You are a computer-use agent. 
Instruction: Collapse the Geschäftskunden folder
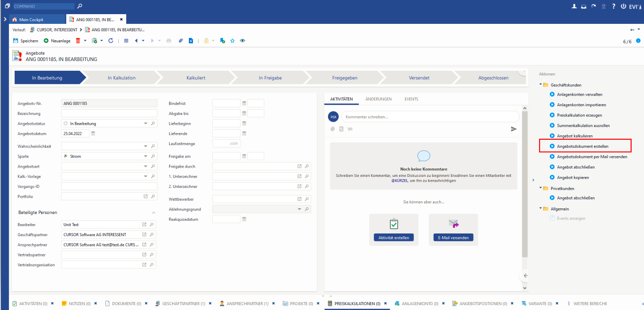pyautogui.click(x=540, y=85)
